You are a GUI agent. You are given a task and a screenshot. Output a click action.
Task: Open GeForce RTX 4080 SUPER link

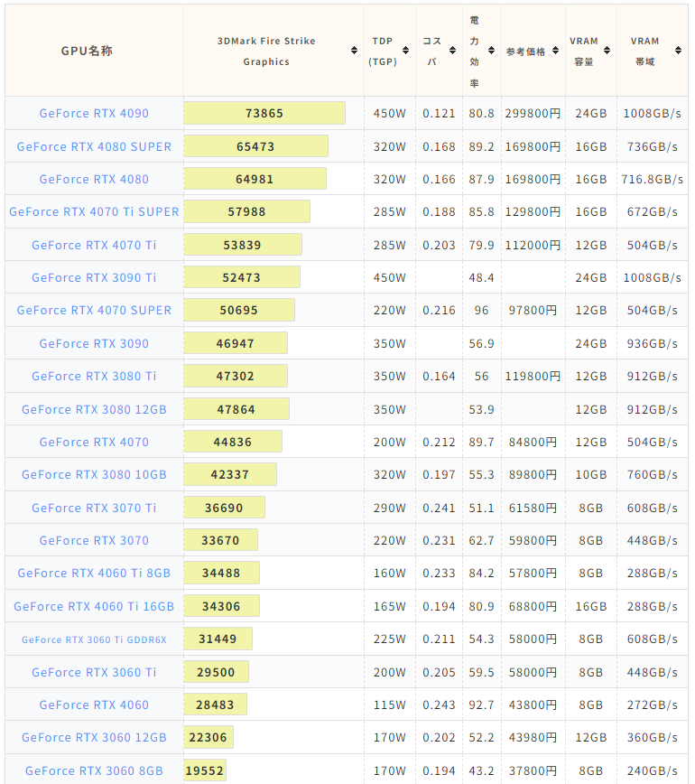[x=94, y=146]
